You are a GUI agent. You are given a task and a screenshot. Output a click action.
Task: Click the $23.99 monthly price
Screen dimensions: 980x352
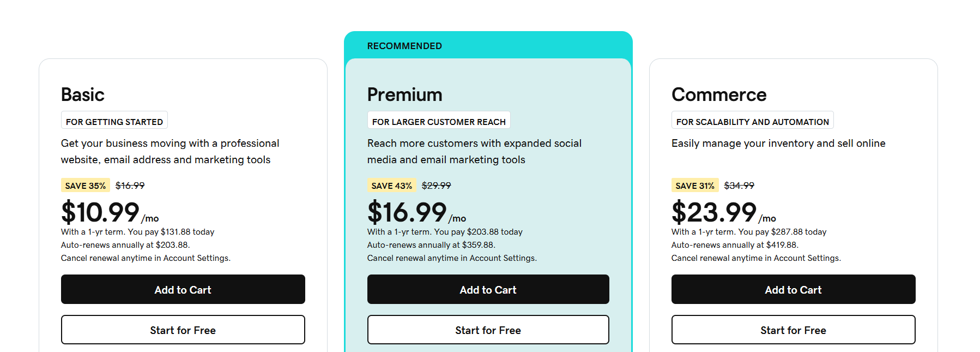tap(714, 212)
